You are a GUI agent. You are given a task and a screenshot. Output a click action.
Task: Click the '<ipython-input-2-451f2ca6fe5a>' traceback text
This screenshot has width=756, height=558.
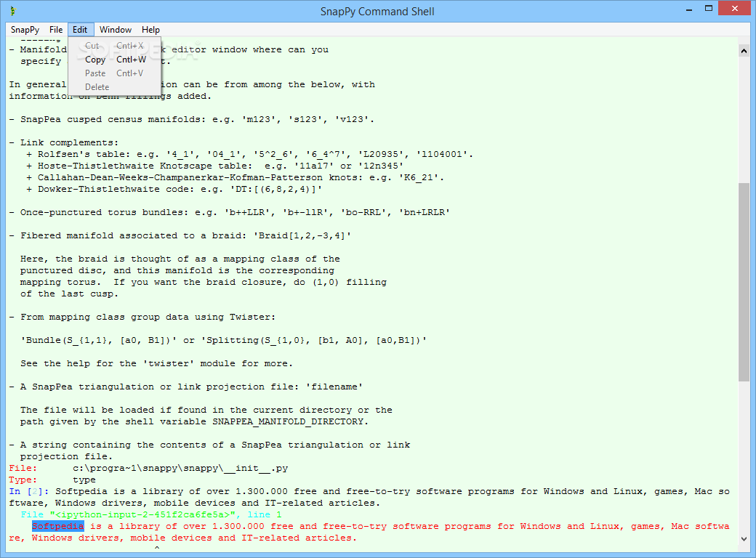142,514
